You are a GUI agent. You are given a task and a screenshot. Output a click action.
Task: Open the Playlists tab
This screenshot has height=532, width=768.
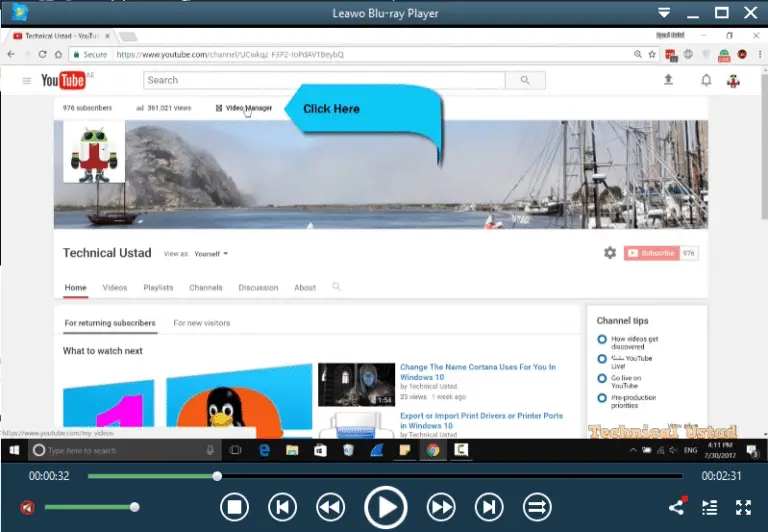point(158,288)
